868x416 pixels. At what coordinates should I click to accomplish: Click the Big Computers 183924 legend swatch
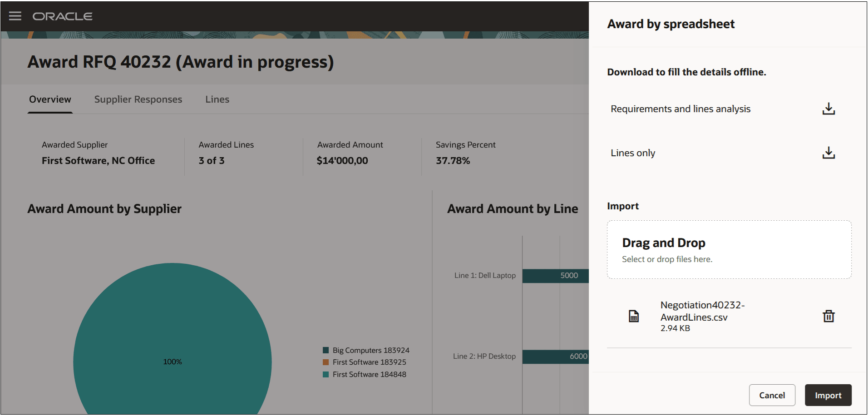325,350
